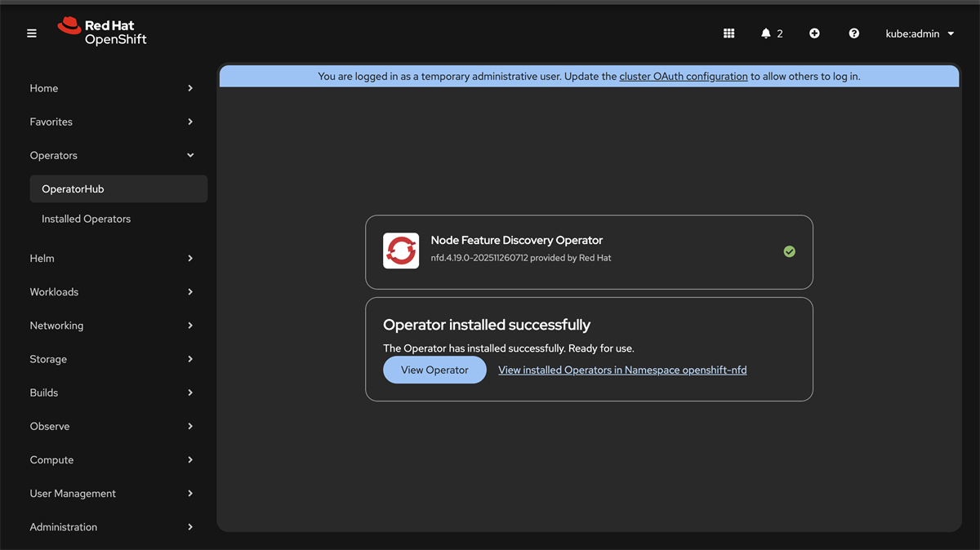Expand the Compute navigation section
This screenshot has width=980, height=550.
tap(112, 459)
